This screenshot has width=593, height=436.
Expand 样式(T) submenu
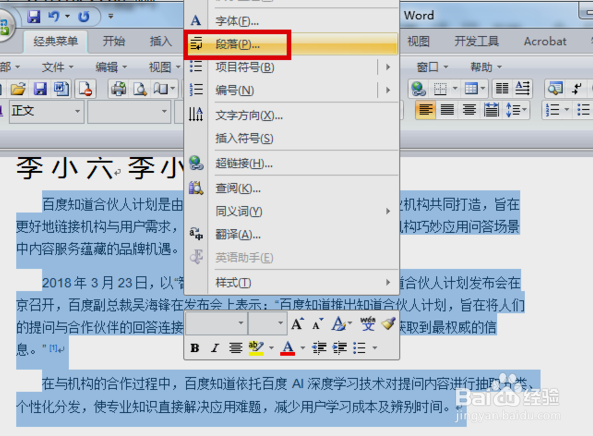(x=291, y=282)
